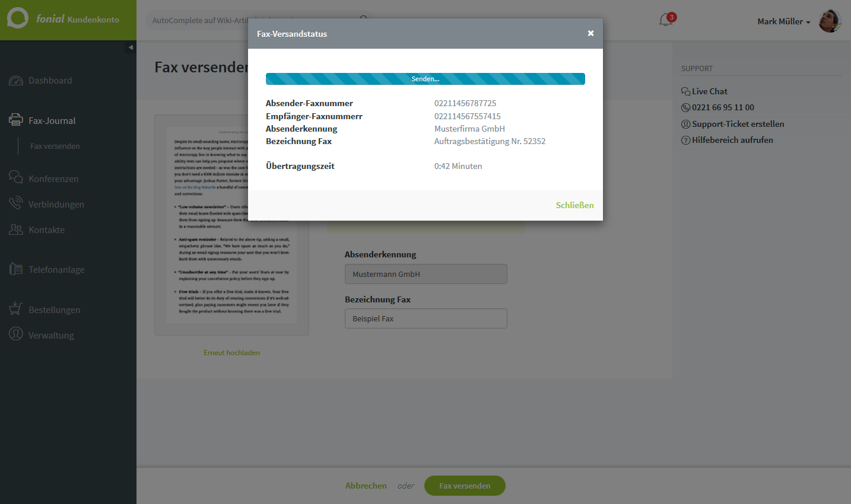The width and height of the screenshot is (851, 504).
Task: Click the Fax-Journal printer icon
Action: (x=16, y=120)
